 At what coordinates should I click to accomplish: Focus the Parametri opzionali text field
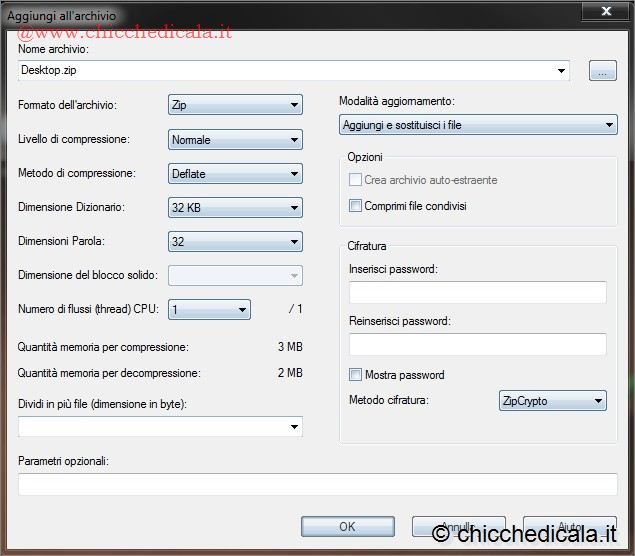pos(317,485)
